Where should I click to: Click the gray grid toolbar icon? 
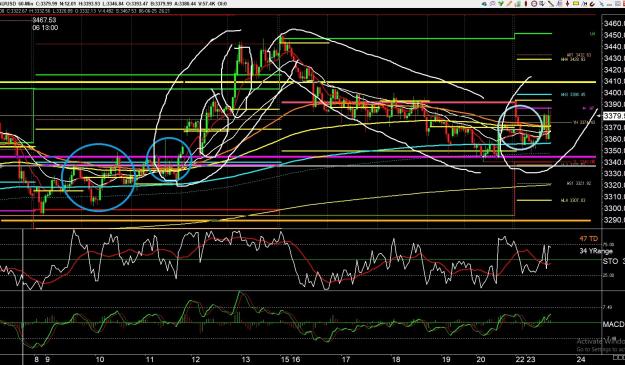point(618,4)
